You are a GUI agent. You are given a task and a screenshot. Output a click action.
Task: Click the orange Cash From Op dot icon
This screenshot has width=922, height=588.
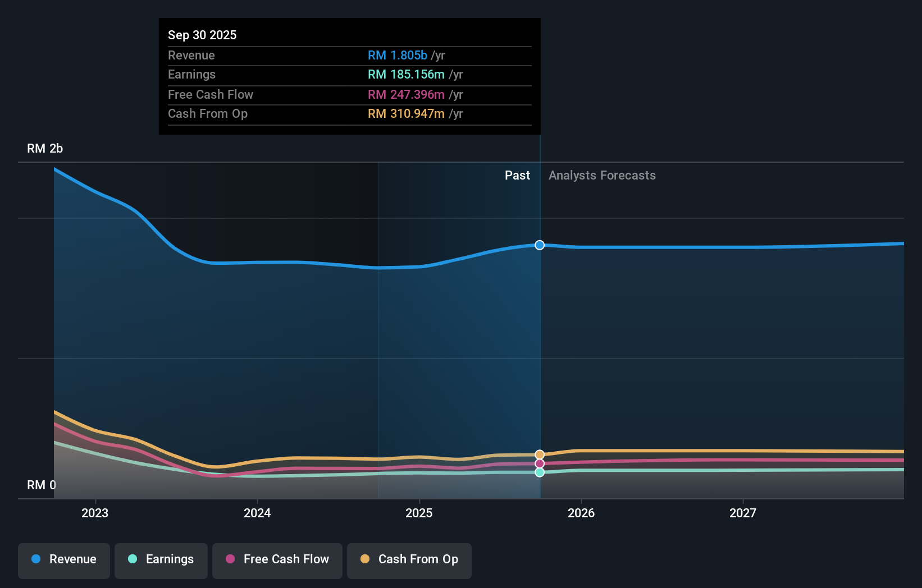(x=366, y=559)
